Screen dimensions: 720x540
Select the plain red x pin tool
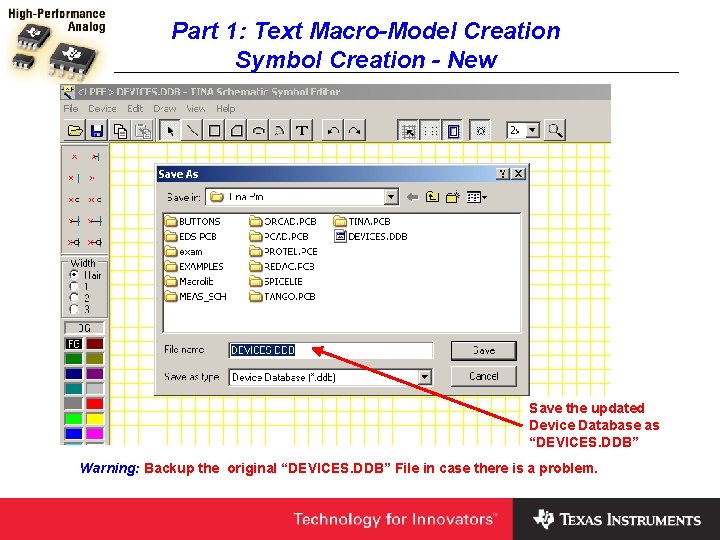[74, 157]
